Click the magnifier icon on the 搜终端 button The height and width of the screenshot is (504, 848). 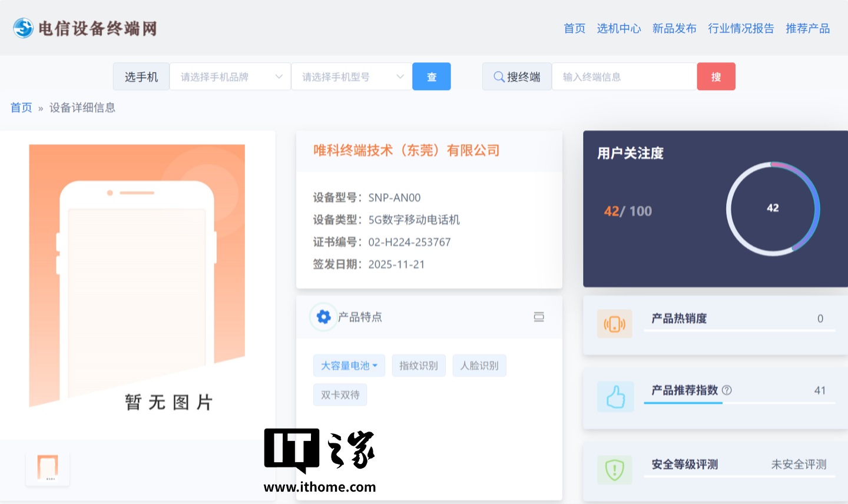(498, 77)
